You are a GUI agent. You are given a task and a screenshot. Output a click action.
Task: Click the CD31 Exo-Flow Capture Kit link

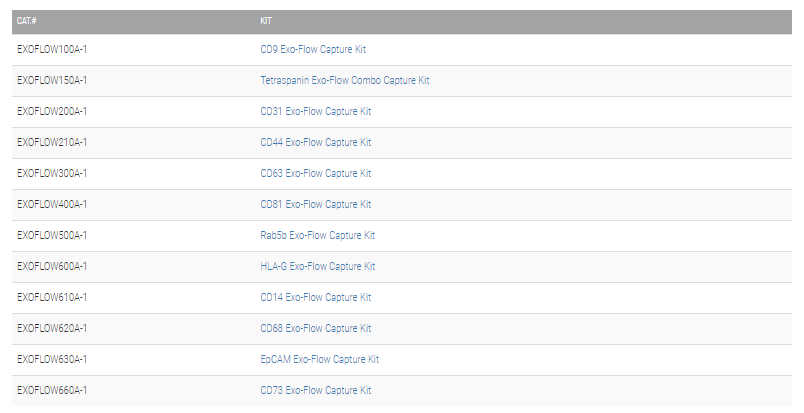pos(316,111)
